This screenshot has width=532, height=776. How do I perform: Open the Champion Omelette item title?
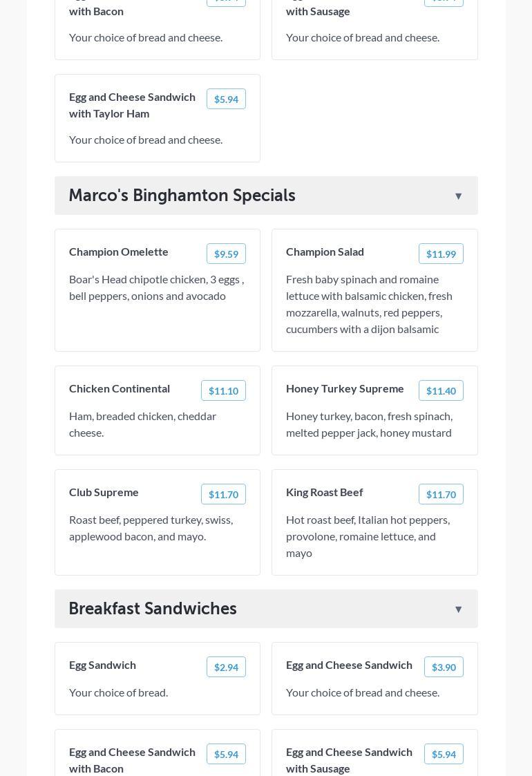pyautogui.click(x=119, y=252)
